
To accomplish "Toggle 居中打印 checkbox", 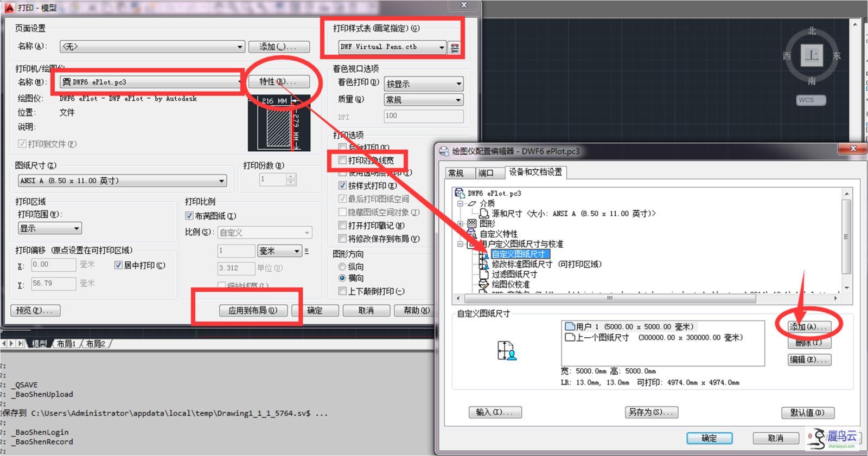I will [x=118, y=265].
